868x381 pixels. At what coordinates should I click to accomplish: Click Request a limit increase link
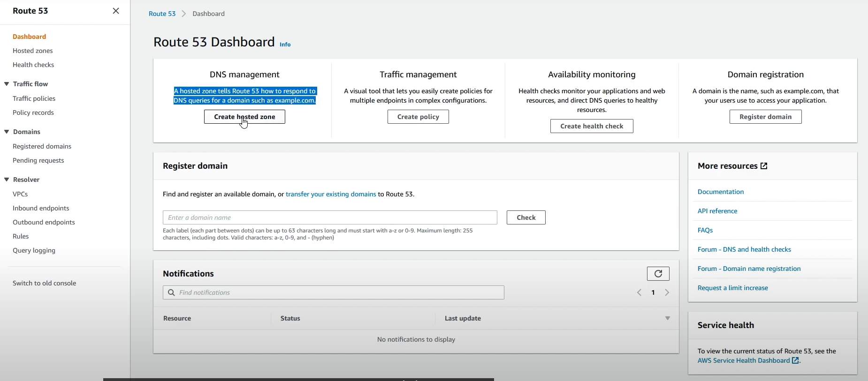click(733, 288)
